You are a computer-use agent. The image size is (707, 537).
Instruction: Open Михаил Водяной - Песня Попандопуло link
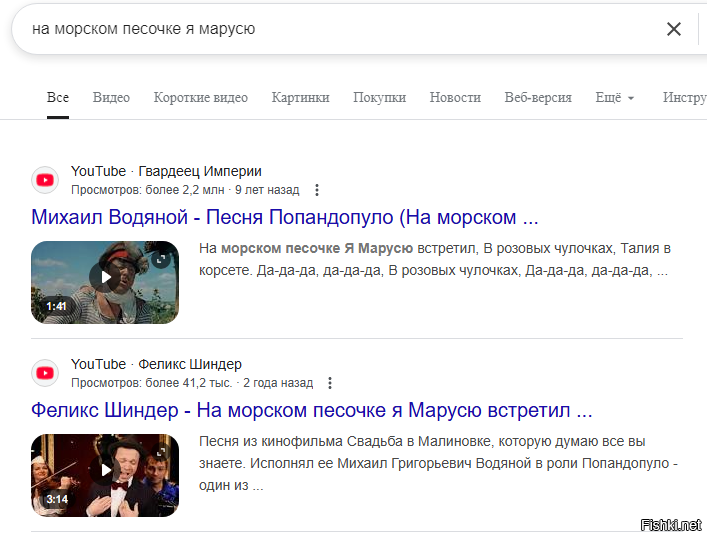[285, 217]
